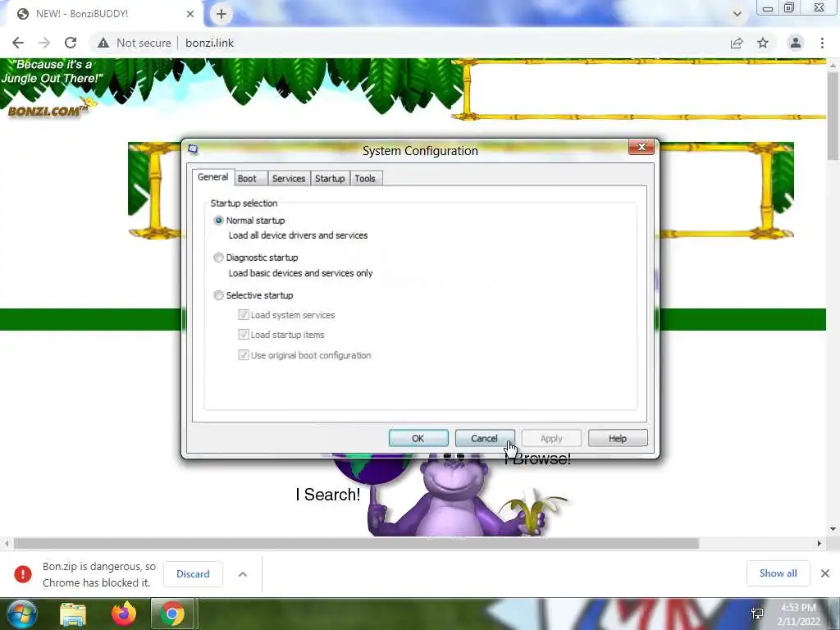
Task: Toggle Load system services checkbox
Action: pos(243,314)
